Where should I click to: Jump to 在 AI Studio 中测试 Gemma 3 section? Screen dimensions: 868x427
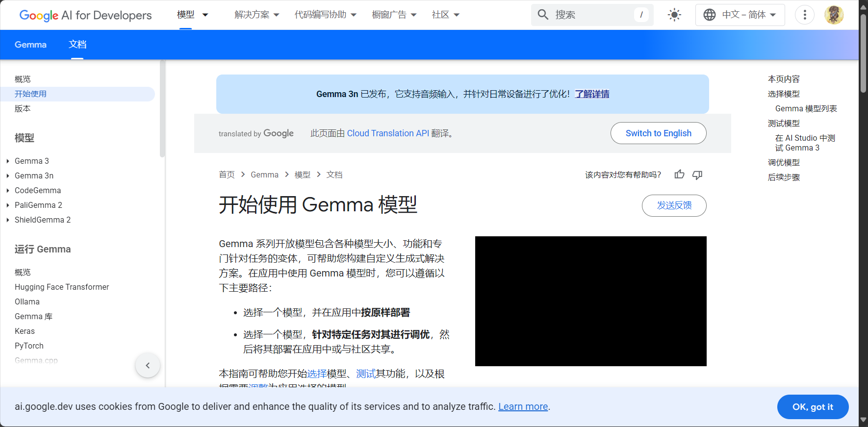point(805,143)
